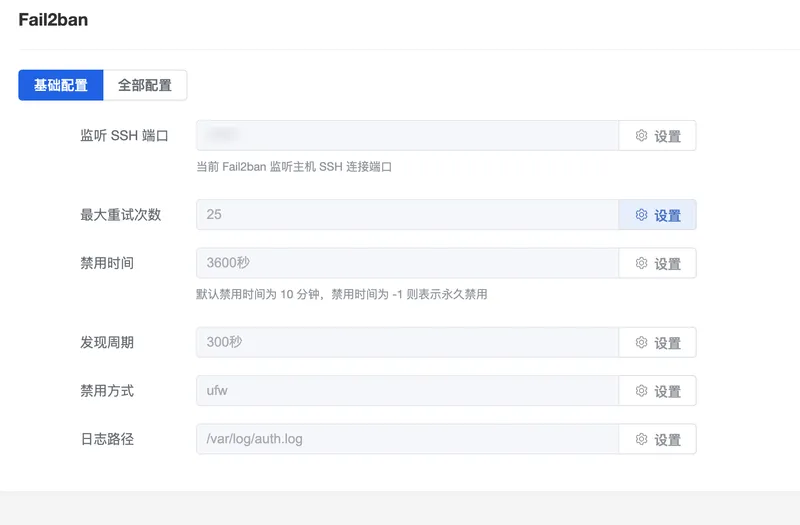The height and width of the screenshot is (525, 800).
Task: Click the gear icon for 最大重试次数
Action: 641,214
